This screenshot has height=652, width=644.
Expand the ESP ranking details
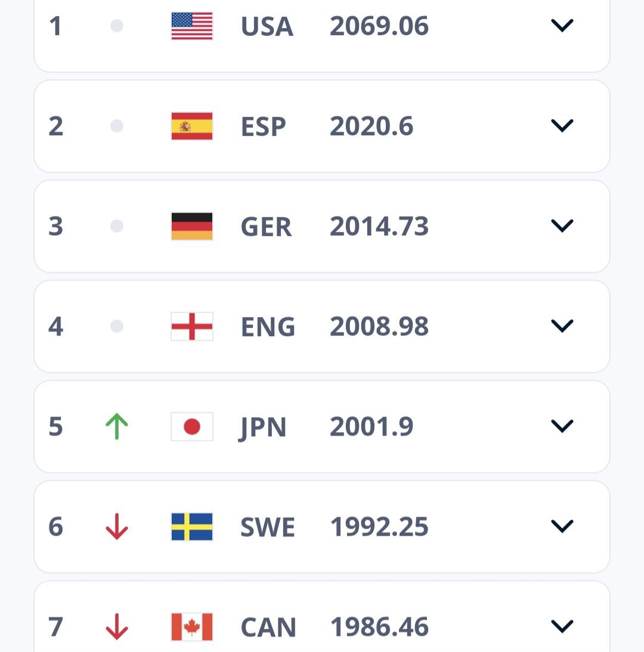point(562,126)
